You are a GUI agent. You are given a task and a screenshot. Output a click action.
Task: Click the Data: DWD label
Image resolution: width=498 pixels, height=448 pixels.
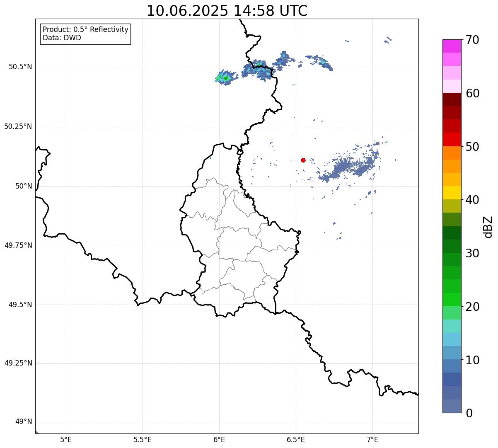(62, 38)
